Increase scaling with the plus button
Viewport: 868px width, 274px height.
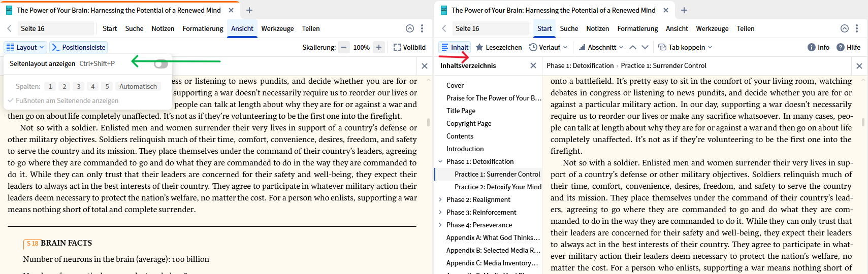pyautogui.click(x=378, y=47)
